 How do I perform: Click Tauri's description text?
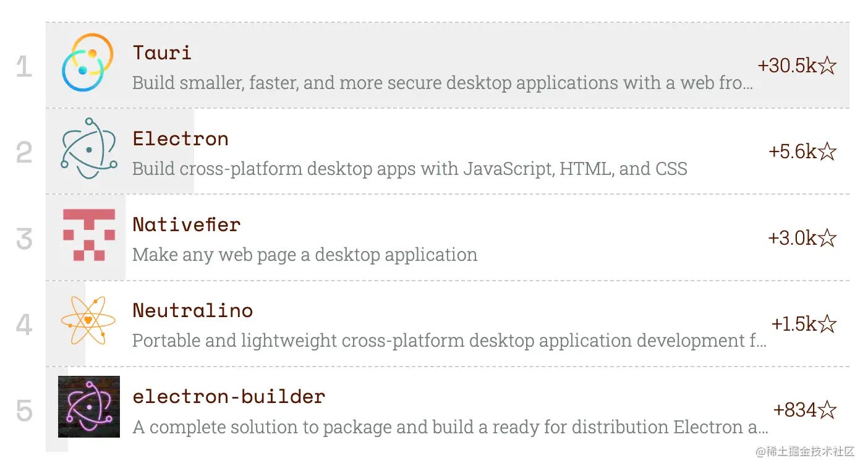(443, 83)
